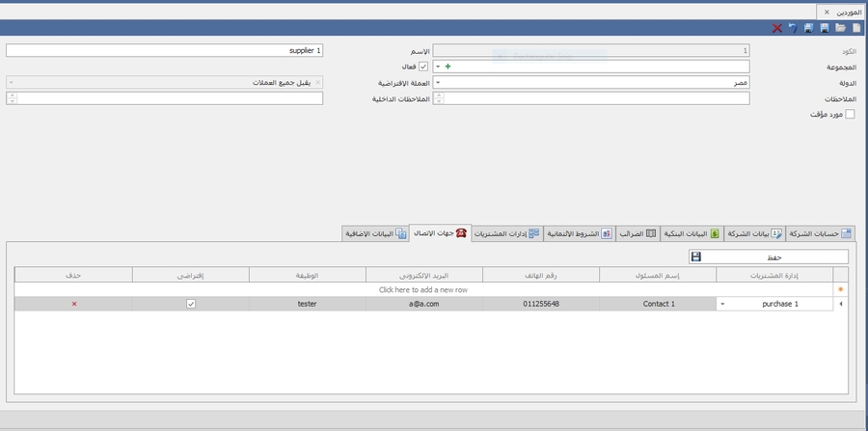Click the red X delete toolbar icon
This screenshot has height=431, width=868.
click(776, 29)
